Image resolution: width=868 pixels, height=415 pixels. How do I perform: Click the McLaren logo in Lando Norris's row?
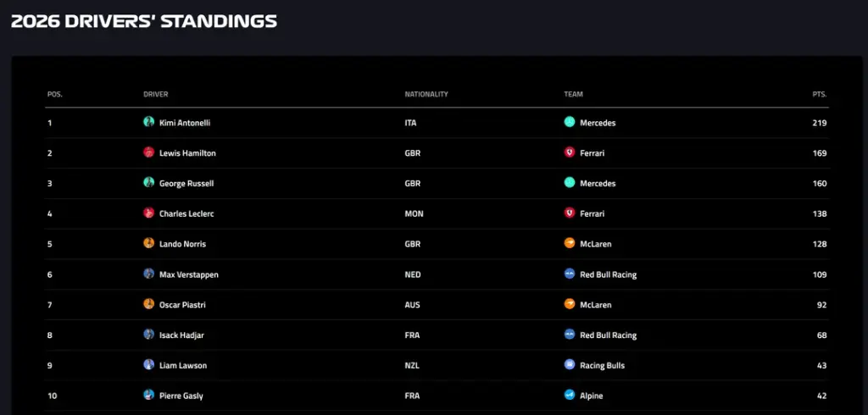[570, 243]
